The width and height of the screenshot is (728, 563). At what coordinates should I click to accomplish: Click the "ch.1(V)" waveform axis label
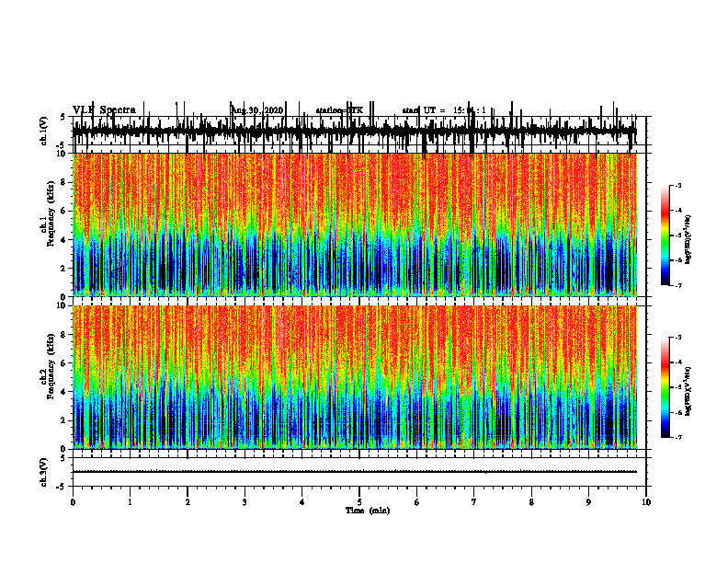44,131
